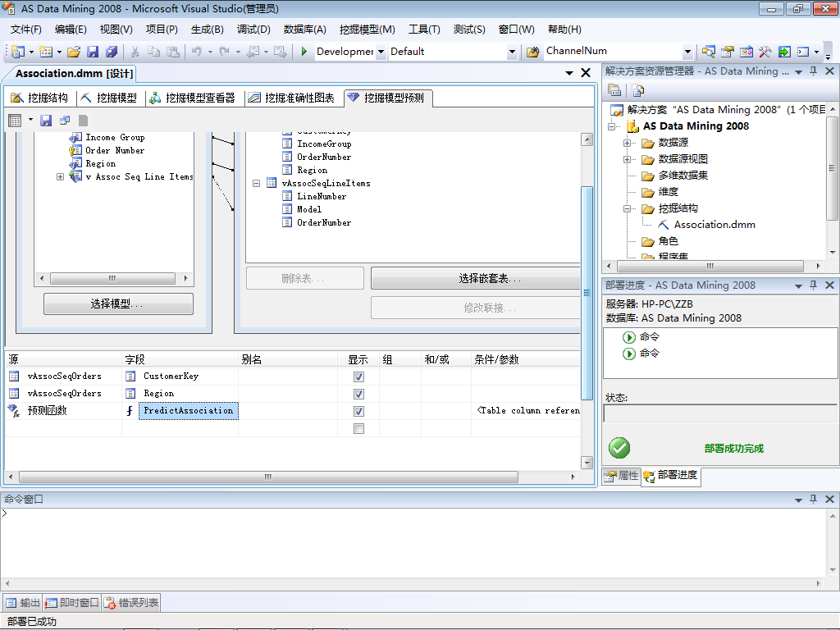Open the 挖掘模型(M) menu

367,30
